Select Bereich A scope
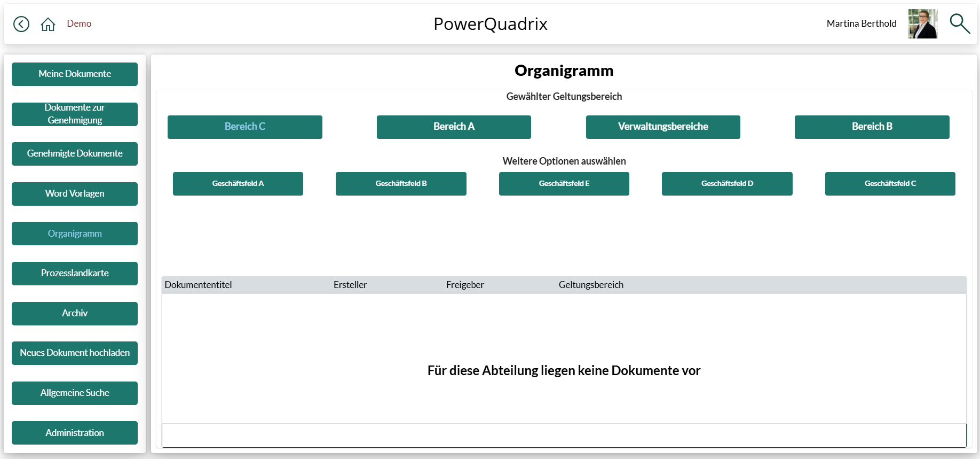980x459 pixels. tap(454, 127)
